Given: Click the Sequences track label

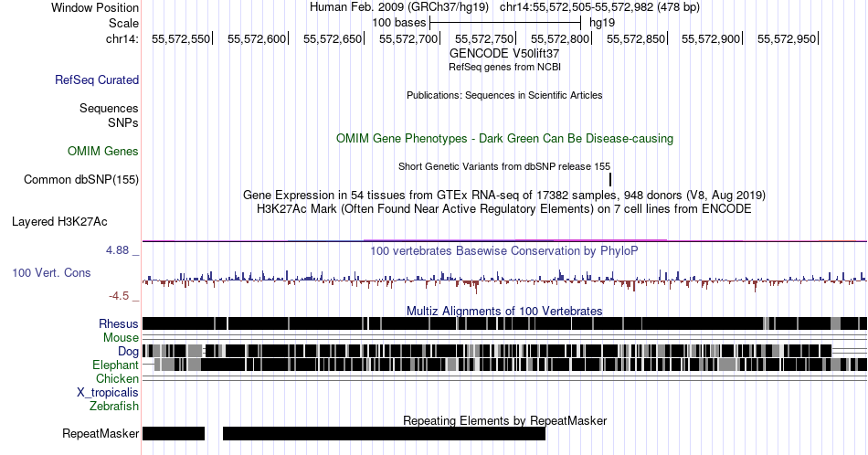Looking at the screenshot, I should 109,108.
